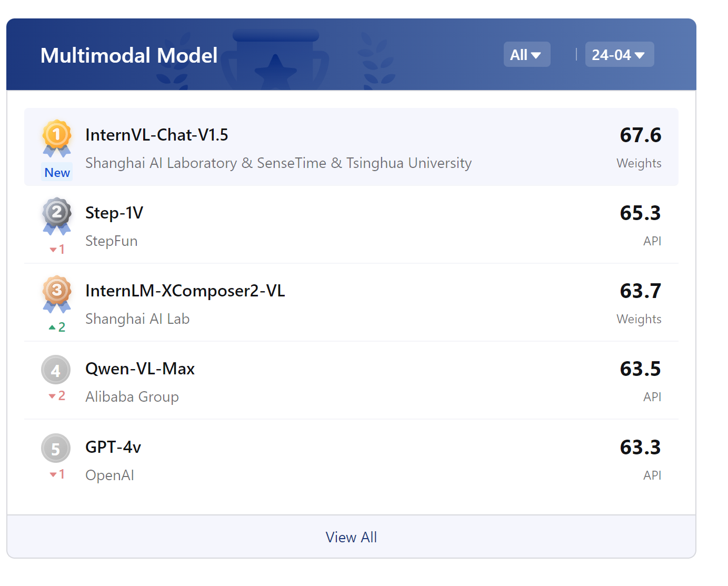Open the View All page
728x586 pixels.
tap(351, 537)
